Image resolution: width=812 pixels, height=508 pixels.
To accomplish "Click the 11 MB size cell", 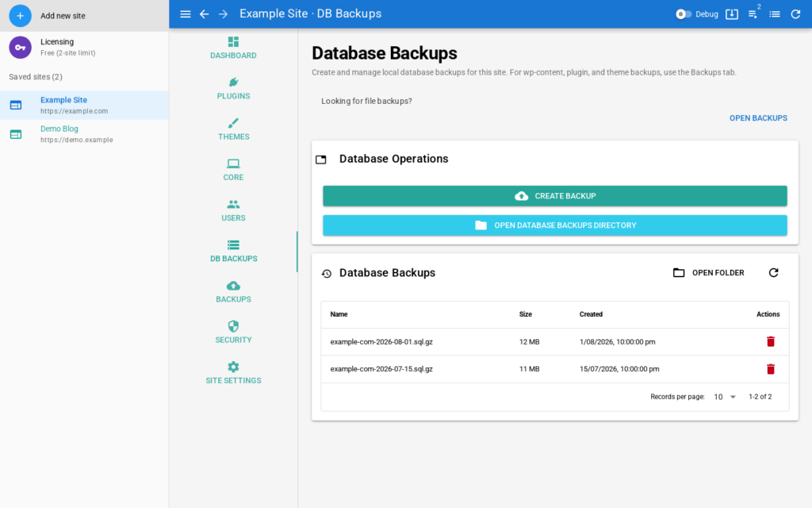I will [x=529, y=369].
